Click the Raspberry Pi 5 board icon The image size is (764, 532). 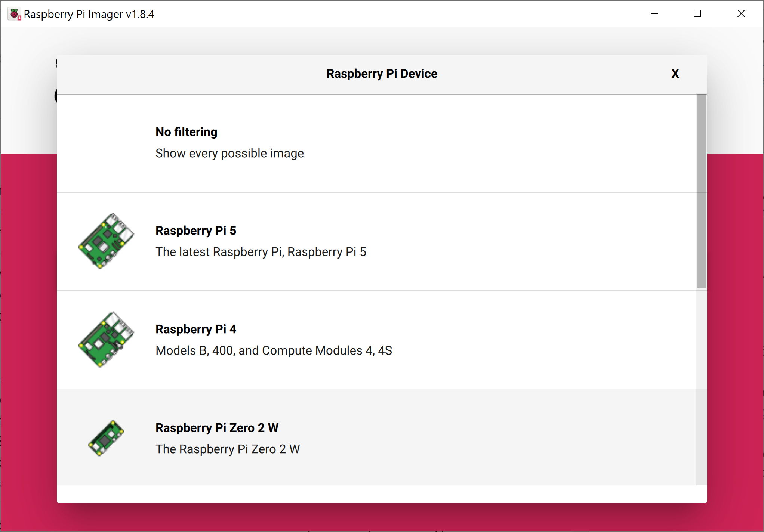[x=106, y=241]
